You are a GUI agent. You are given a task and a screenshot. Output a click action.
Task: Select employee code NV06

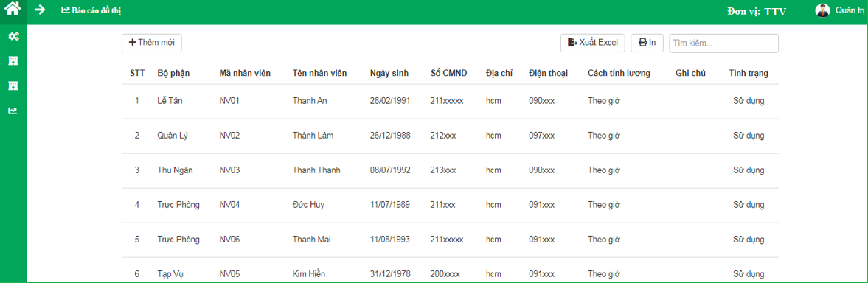coord(229,240)
